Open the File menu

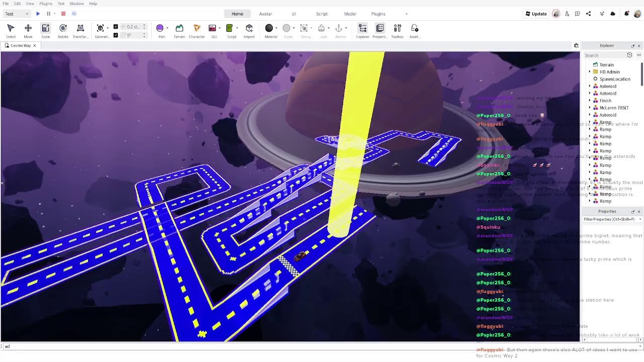tap(6, 4)
